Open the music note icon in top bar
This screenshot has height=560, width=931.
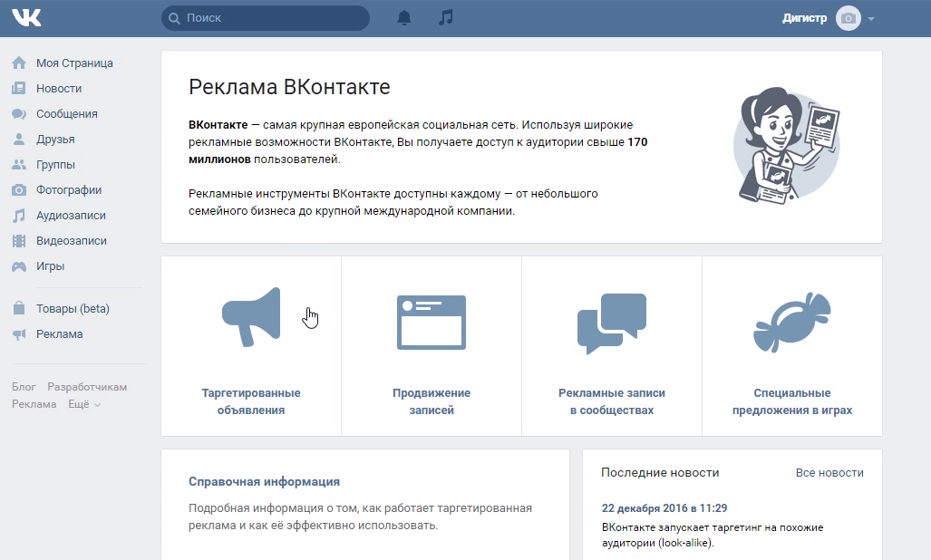pos(445,16)
